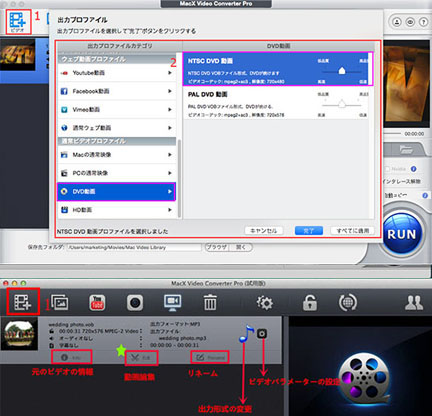Click the ブラウザ browse button

pyautogui.click(x=217, y=247)
